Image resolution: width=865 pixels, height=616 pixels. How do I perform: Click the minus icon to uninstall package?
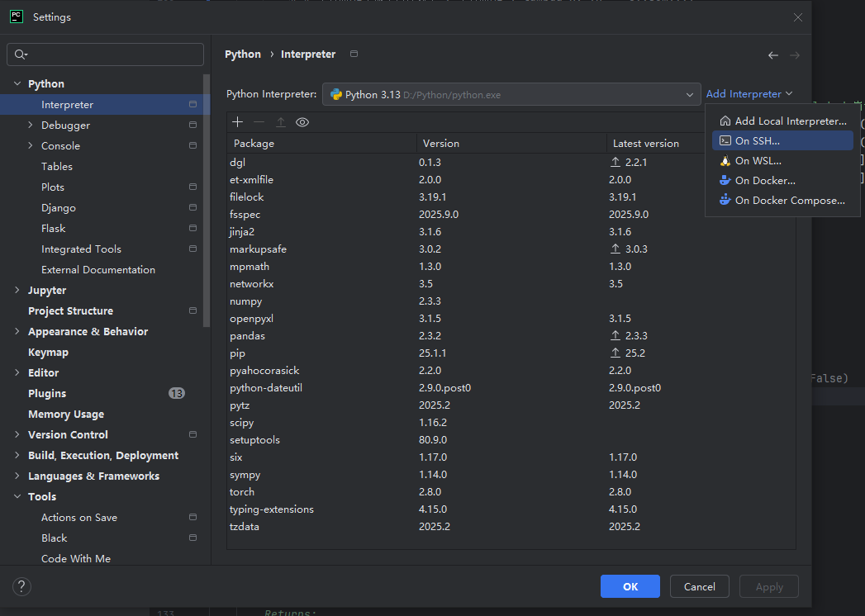259,122
